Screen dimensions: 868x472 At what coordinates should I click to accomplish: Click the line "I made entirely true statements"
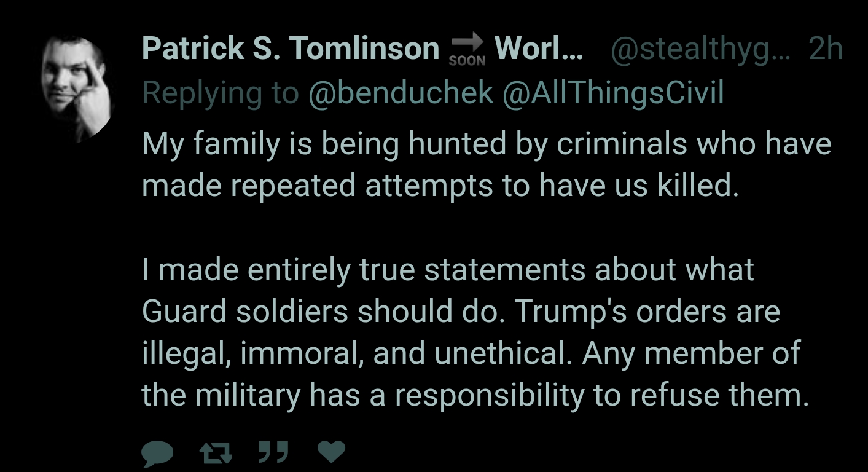pos(448,270)
